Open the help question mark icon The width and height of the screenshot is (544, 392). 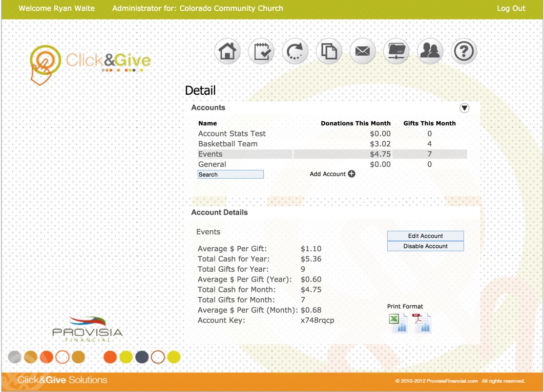point(464,51)
